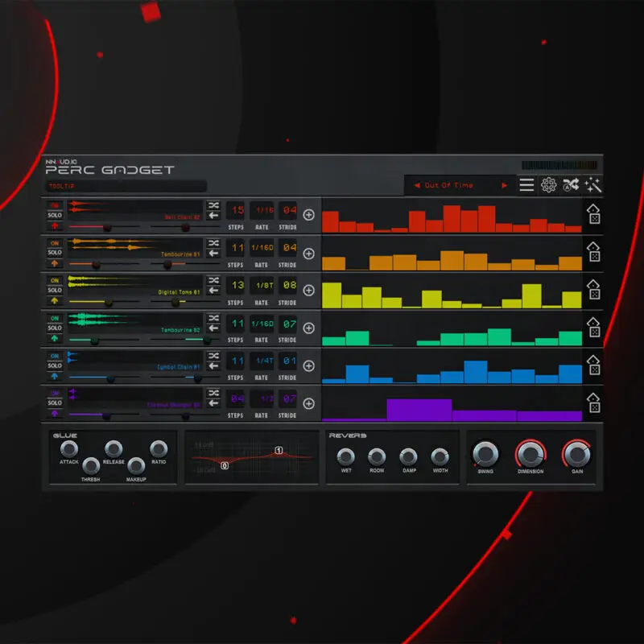Open the 1/16D rate selector on the orange track

(262, 248)
